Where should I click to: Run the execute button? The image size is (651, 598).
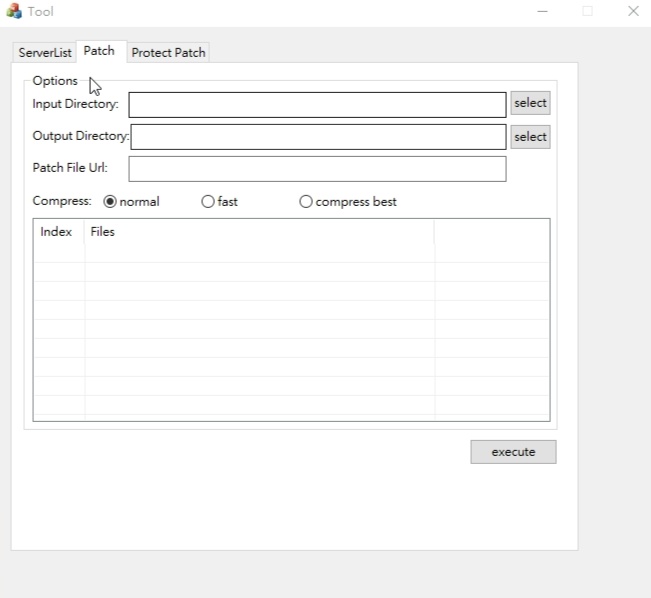pyautogui.click(x=513, y=452)
